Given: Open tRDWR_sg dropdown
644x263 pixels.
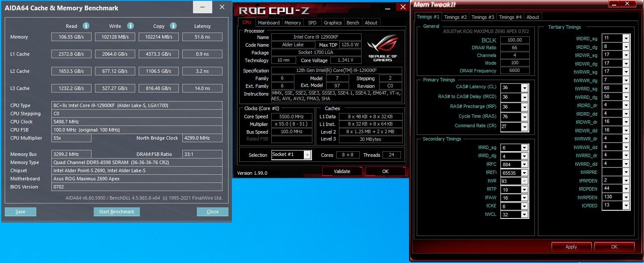Looking at the screenshot, I should pyautogui.click(x=626, y=55).
